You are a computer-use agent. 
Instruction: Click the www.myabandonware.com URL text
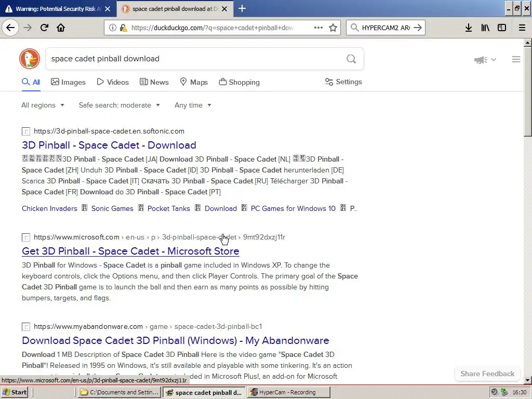tap(88, 326)
